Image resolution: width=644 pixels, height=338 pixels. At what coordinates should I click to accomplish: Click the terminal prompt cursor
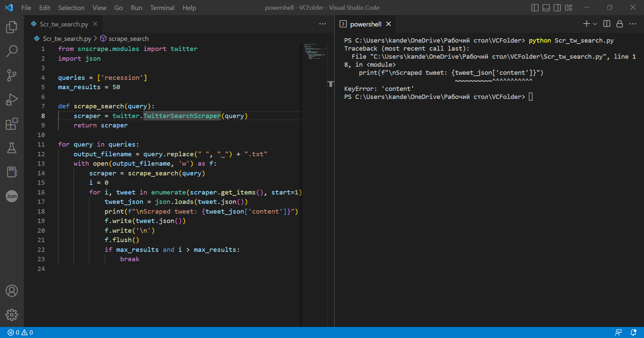[531, 97]
